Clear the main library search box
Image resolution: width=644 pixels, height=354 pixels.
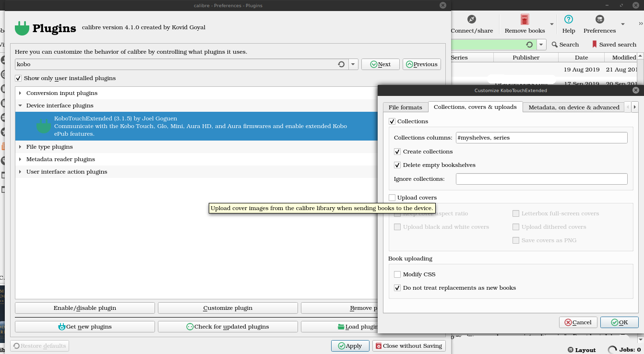click(529, 45)
